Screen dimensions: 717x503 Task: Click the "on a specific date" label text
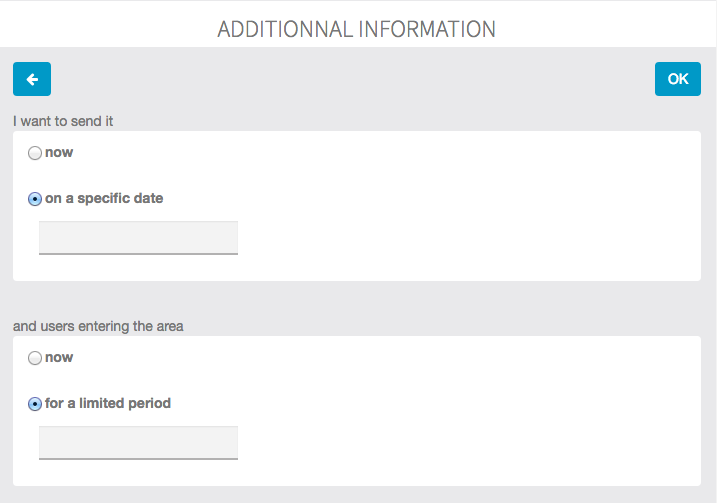click(104, 198)
